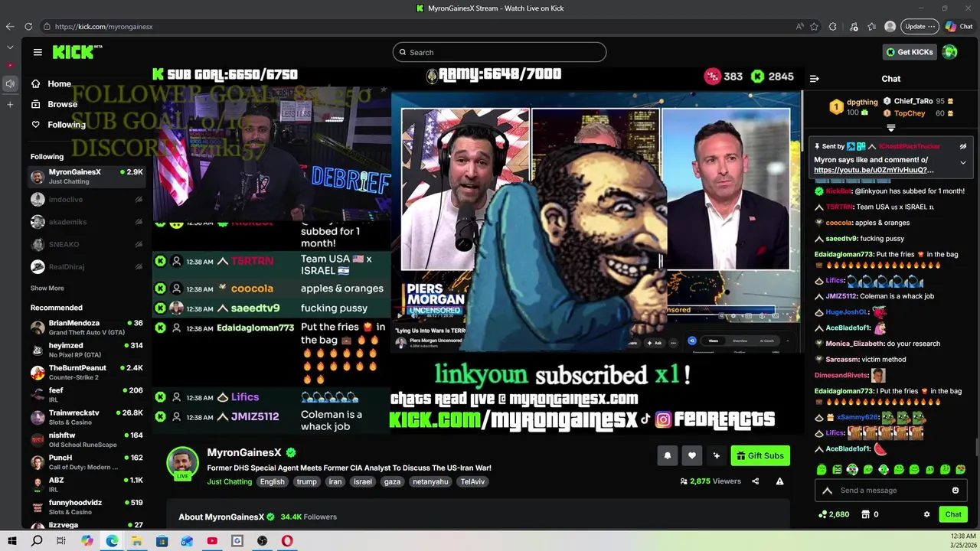The width and height of the screenshot is (980, 551).
Task: Click the Search field
Action: click(499, 52)
